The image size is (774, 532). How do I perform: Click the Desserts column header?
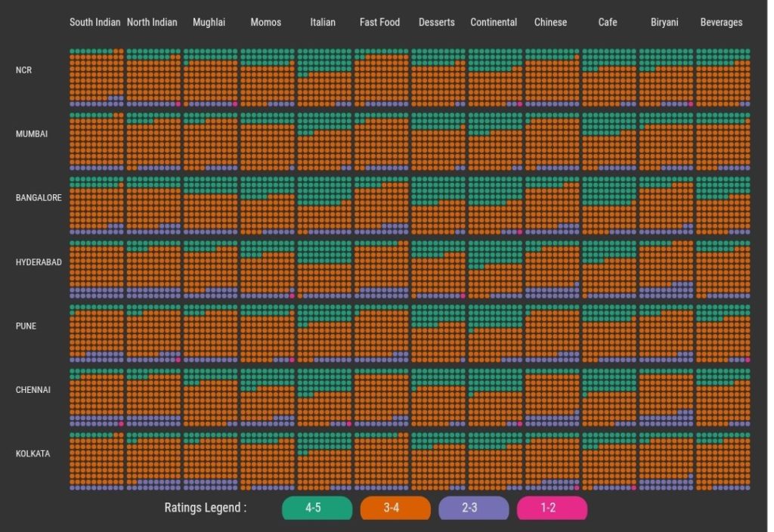[437, 22]
